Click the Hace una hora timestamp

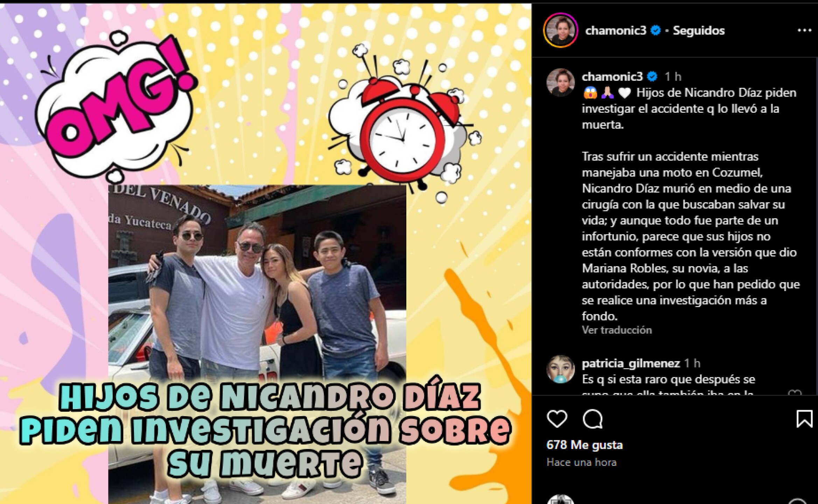tap(581, 462)
